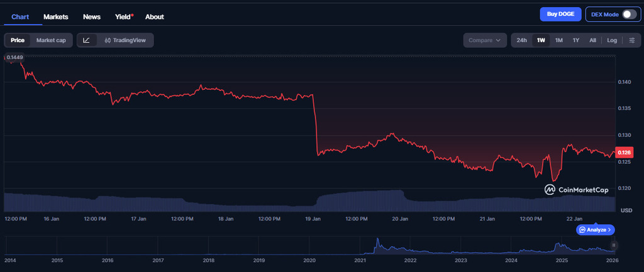Grab the timeline range handle at 2026
This screenshot has width=644, height=272.
coord(614,245)
